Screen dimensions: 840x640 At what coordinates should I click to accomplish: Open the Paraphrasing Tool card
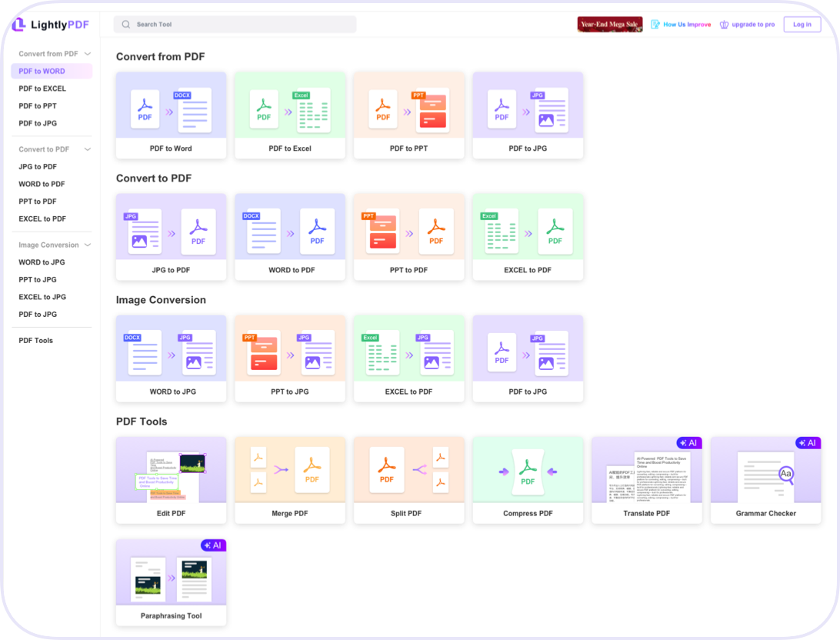point(171,582)
